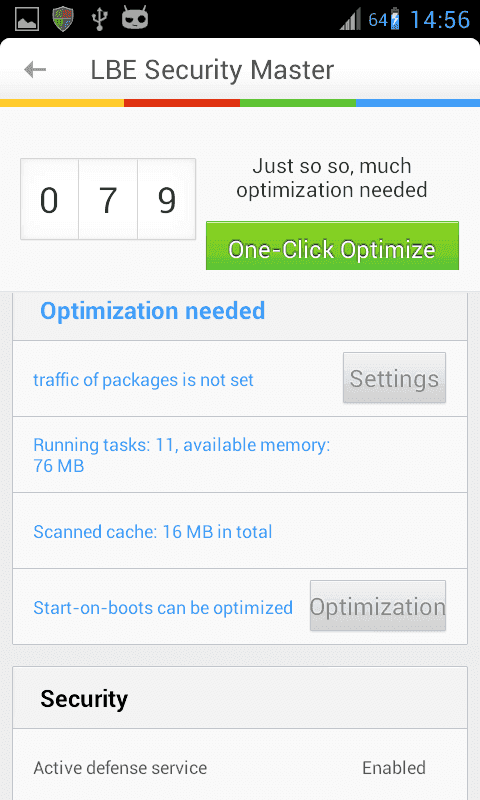
Task: Tap the 079 score counter
Action: 108,199
